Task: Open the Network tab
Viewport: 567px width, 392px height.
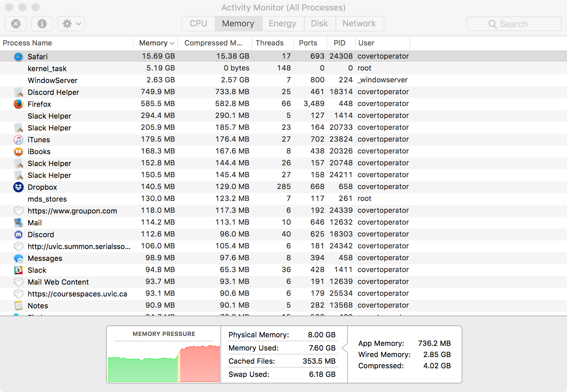Action: (x=359, y=23)
